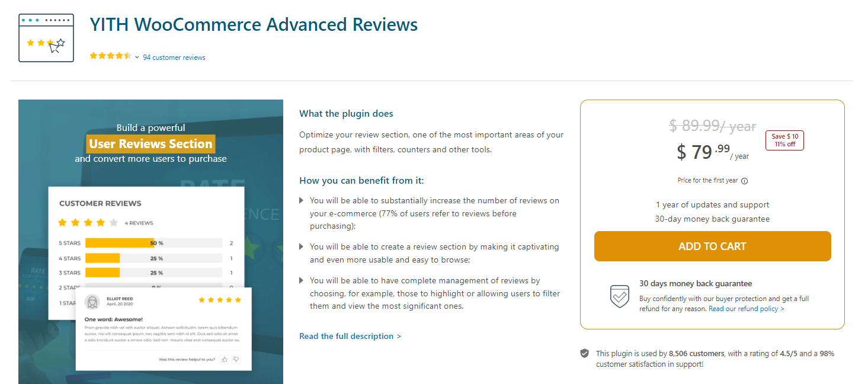Open the '94 customer reviews' link
Screen dimensions: 868x384
click(173, 57)
